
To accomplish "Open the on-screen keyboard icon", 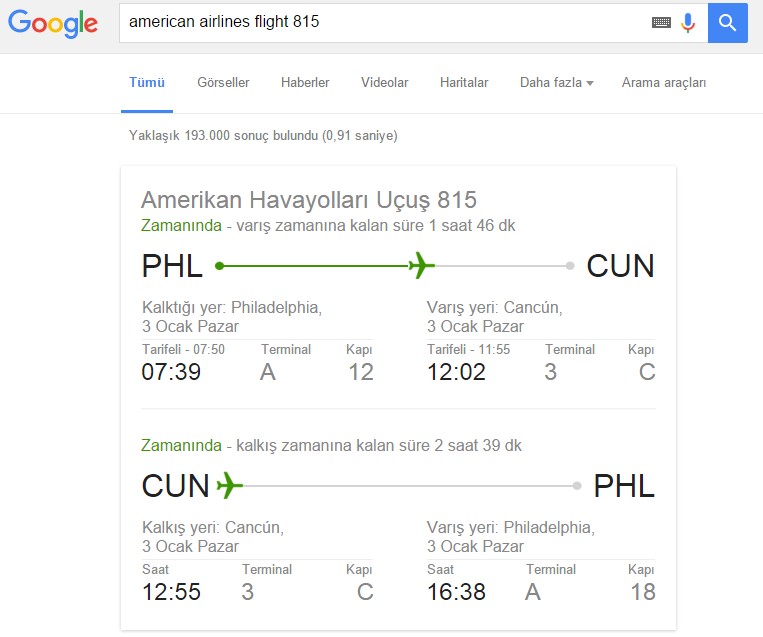I will tap(661, 22).
